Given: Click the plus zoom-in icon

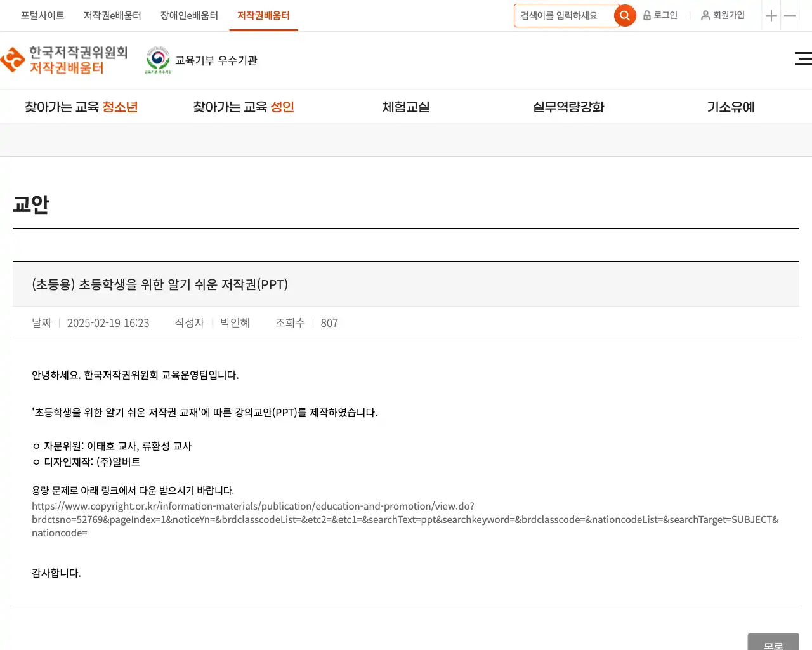Looking at the screenshot, I should [771, 16].
